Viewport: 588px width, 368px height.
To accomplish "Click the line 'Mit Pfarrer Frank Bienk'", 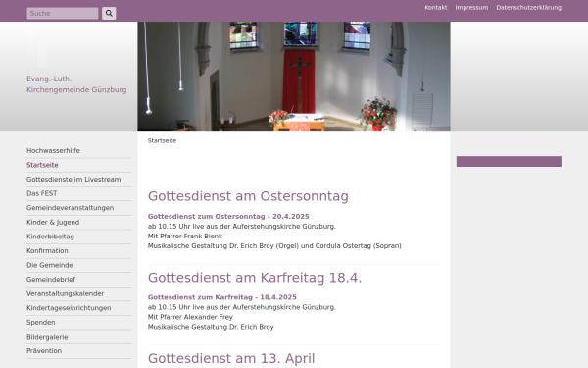I will [185, 237].
